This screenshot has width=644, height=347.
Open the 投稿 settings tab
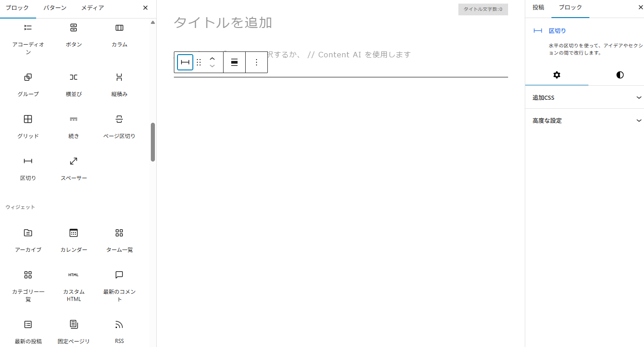[x=538, y=8]
